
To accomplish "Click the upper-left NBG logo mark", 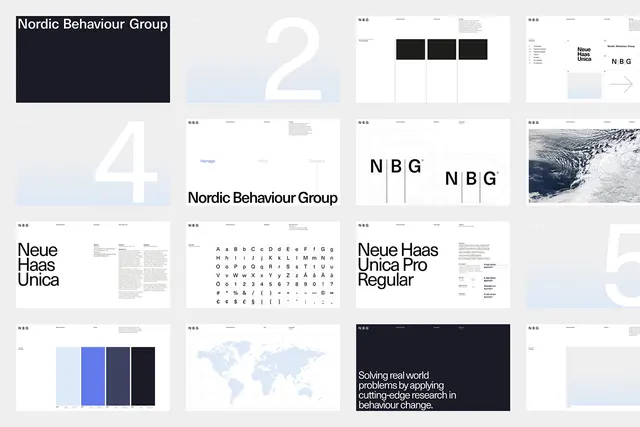I will pos(396,167).
